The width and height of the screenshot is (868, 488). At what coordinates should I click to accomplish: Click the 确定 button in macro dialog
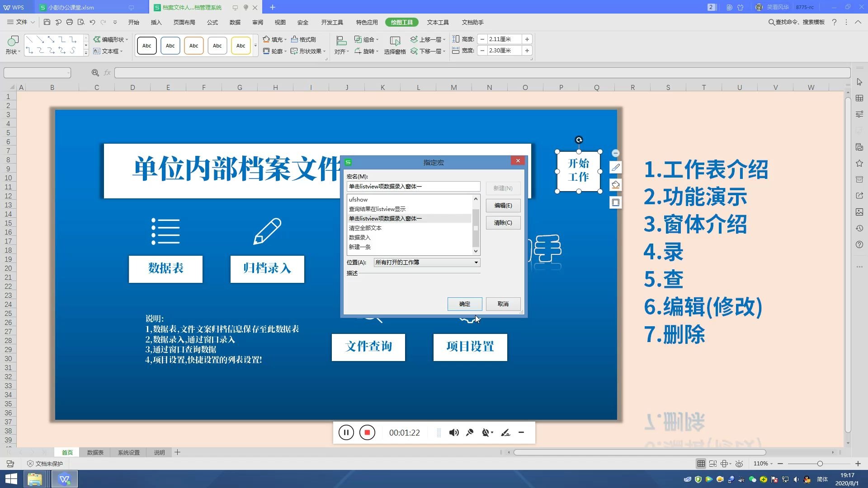tap(464, 304)
